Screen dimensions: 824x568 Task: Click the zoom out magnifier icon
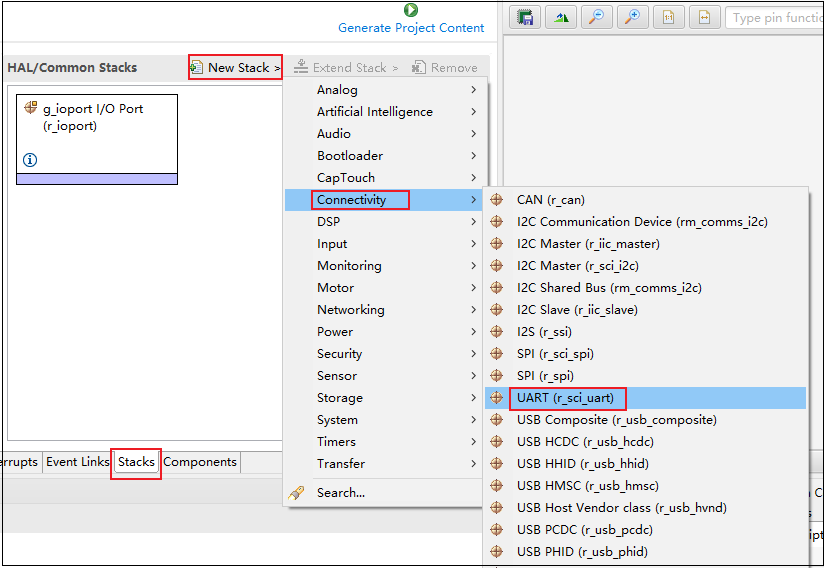click(x=595, y=18)
